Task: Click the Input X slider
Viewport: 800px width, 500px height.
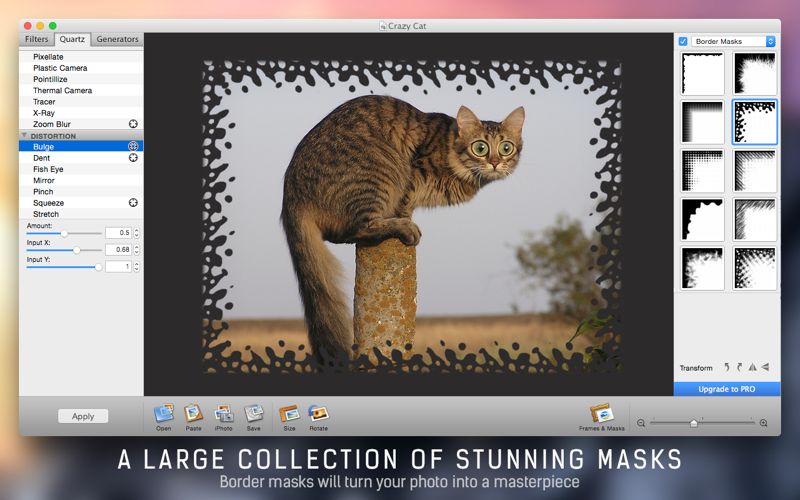Action: click(x=64, y=250)
